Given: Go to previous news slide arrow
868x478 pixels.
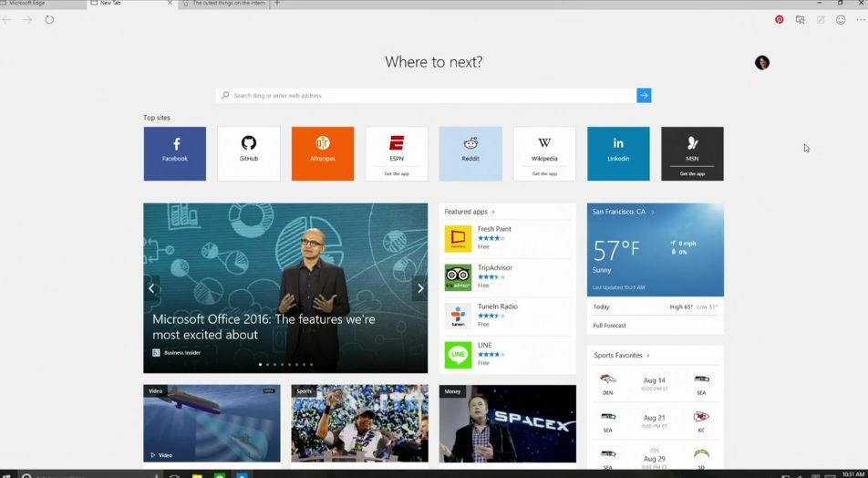Looking at the screenshot, I should pyautogui.click(x=151, y=288).
